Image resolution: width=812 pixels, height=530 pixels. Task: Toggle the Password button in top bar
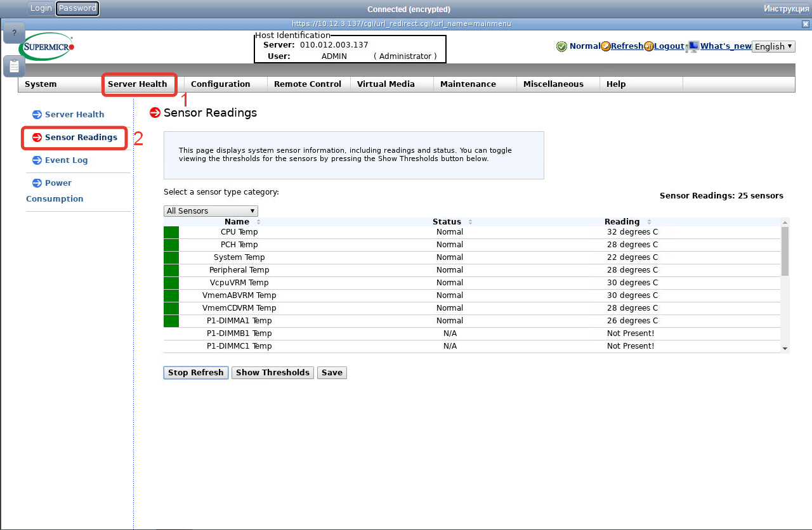77,8
